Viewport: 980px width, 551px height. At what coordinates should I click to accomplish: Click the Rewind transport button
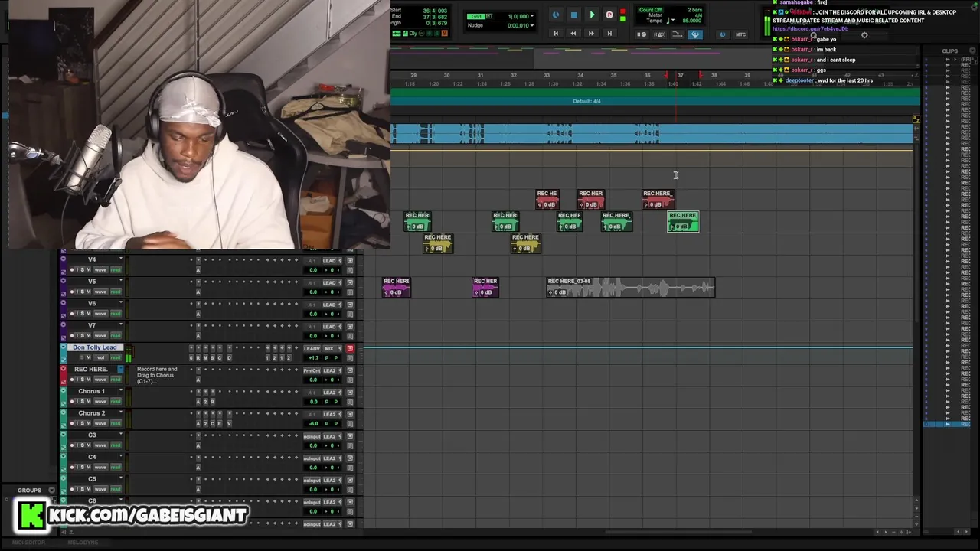573,34
